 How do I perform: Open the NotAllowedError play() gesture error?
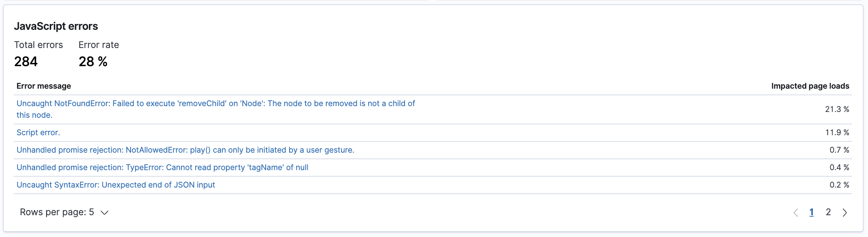click(185, 149)
